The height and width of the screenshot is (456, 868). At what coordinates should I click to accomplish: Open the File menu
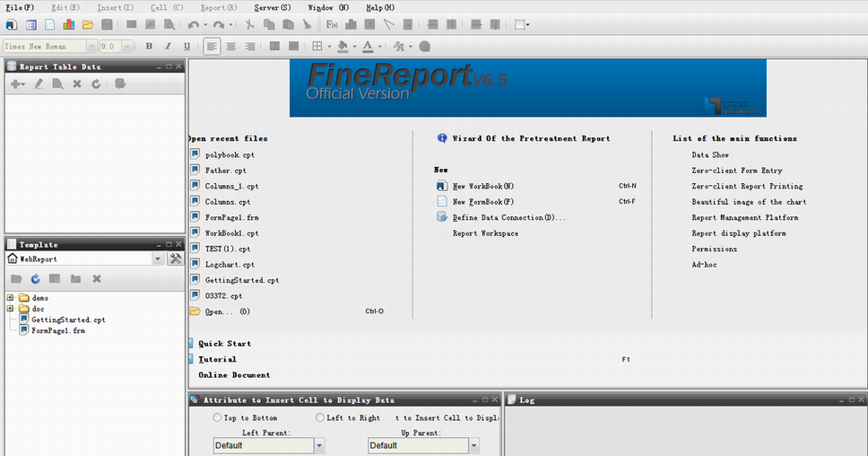pyautogui.click(x=20, y=7)
